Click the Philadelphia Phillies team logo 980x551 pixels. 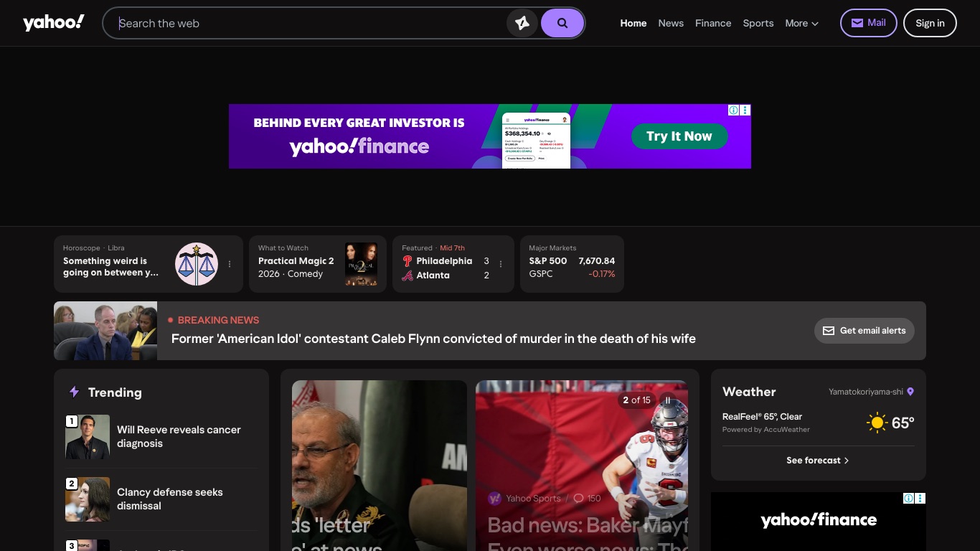click(407, 261)
